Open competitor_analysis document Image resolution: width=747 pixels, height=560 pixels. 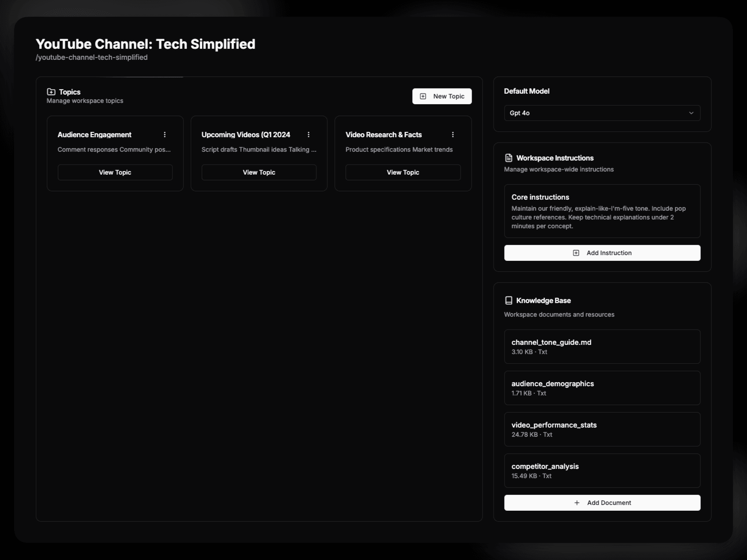(602, 471)
